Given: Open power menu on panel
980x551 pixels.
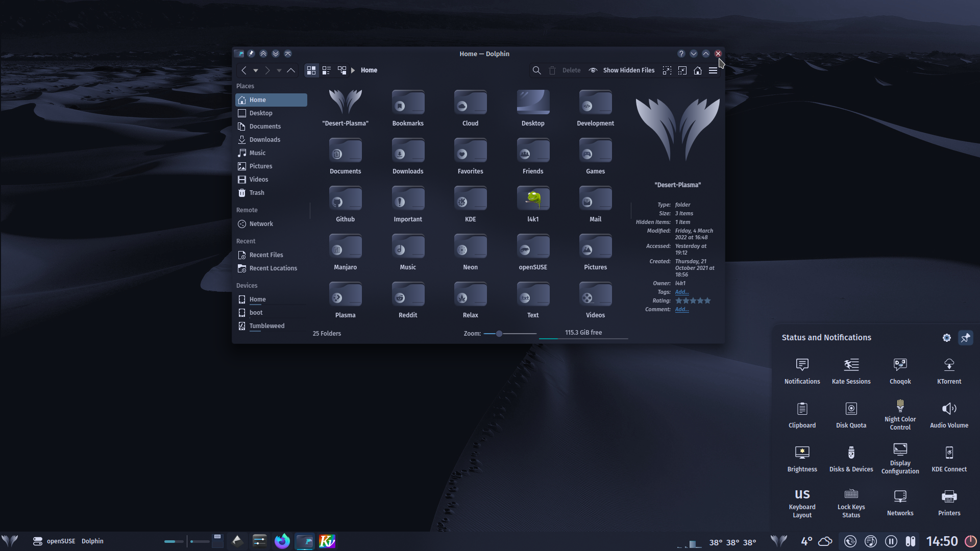Looking at the screenshot, I should point(971,541).
